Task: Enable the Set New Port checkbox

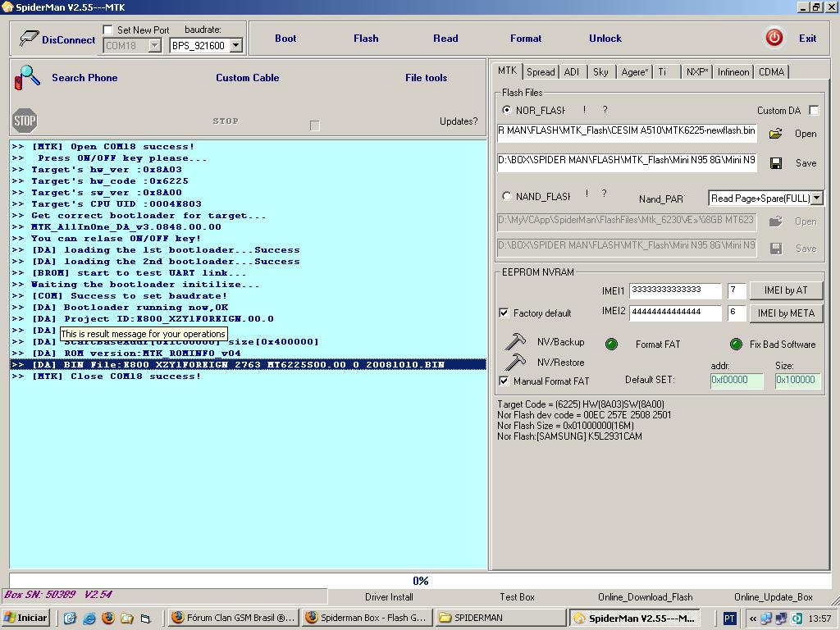Action: [108, 30]
